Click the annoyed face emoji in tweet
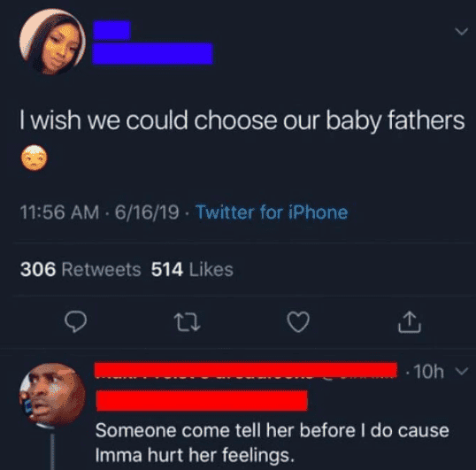Screen dimensions: 476x470 pos(34,158)
